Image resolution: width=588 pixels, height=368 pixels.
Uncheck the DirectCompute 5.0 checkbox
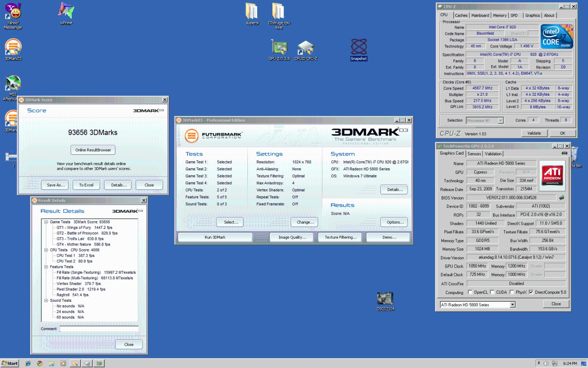[x=531, y=292]
